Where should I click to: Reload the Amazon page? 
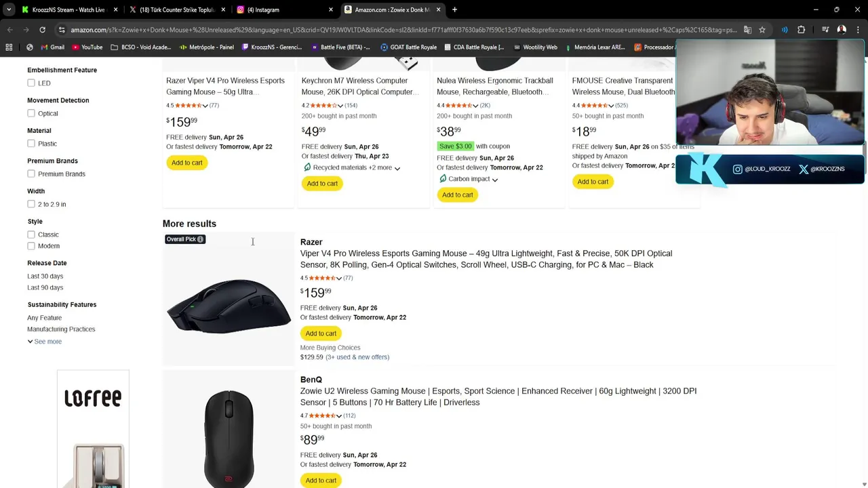[42, 30]
